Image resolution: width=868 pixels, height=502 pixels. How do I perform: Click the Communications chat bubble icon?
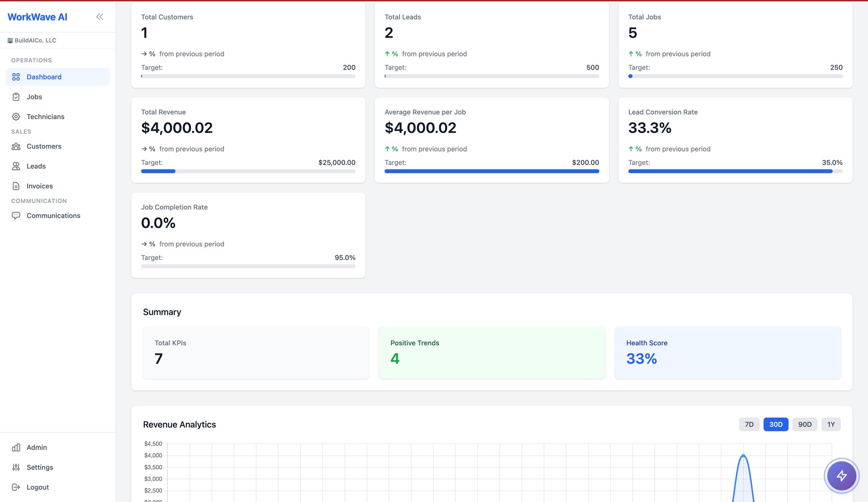pos(16,216)
